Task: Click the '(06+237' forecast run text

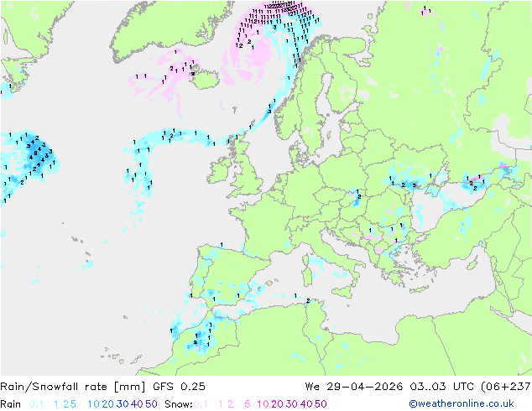Action: pyautogui.click(x=506, y=387)
